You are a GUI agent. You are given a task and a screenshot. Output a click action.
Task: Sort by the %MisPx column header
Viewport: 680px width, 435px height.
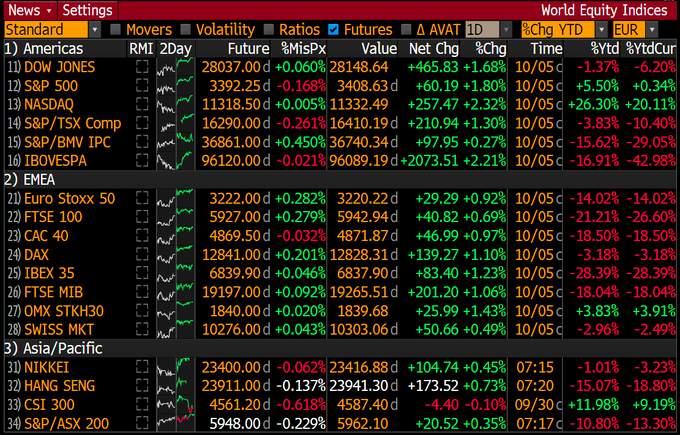(303, 49)
